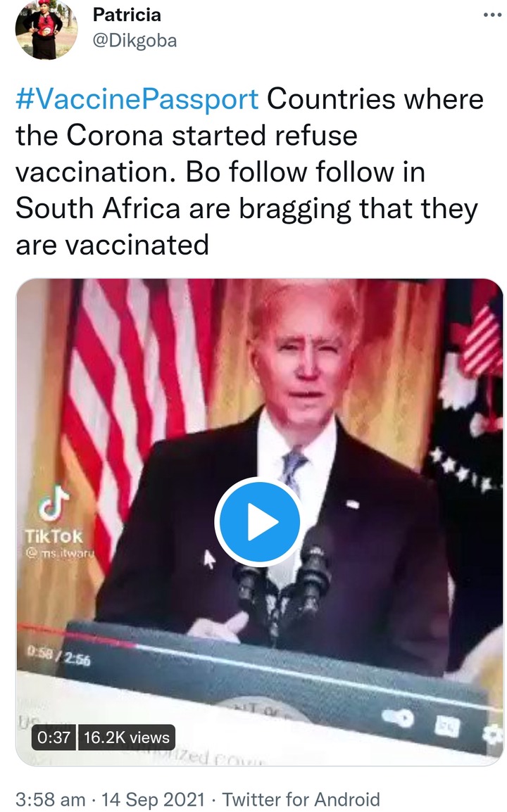Open the #VaccinePassport hashtag

pyautogui.click(x=137, y=99)
